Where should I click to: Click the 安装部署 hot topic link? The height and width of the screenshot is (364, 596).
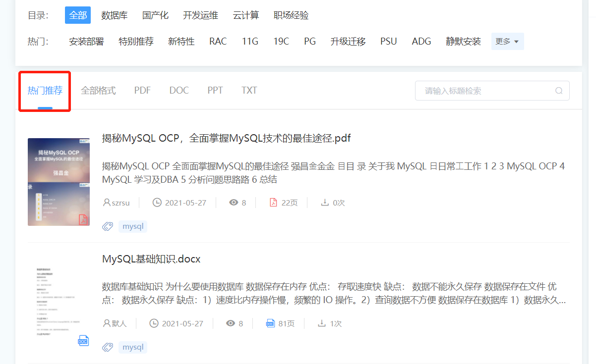pos(86,41)
